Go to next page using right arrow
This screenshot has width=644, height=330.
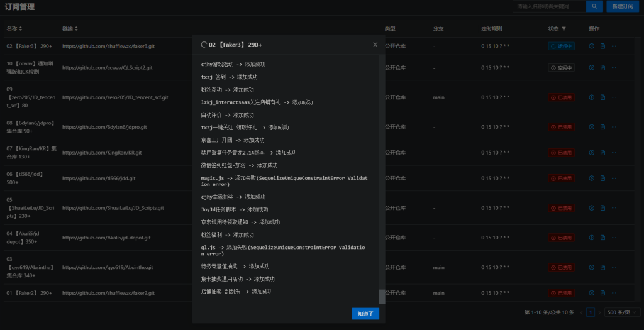599,312
